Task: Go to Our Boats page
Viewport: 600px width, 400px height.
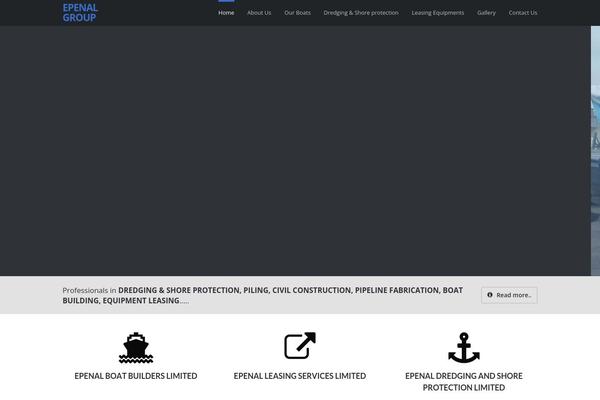Action: 297,13
